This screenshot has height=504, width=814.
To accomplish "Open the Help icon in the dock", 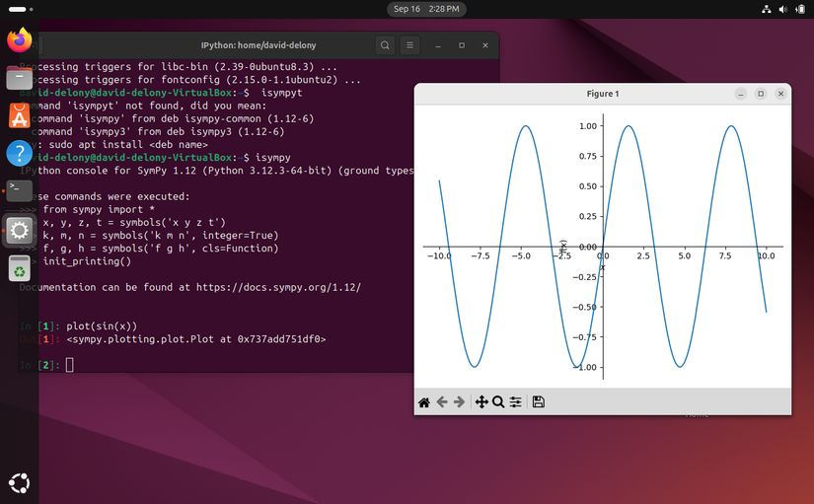I will [19, 153].
